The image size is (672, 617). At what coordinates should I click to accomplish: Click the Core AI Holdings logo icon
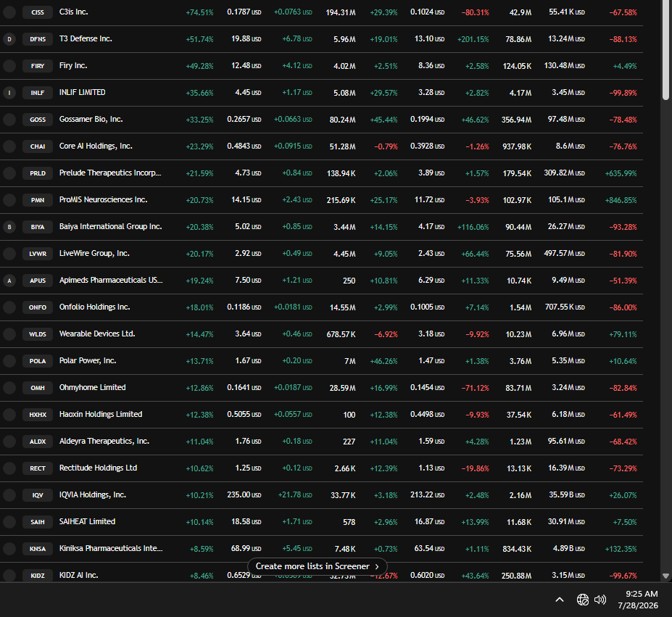[9, 146]
